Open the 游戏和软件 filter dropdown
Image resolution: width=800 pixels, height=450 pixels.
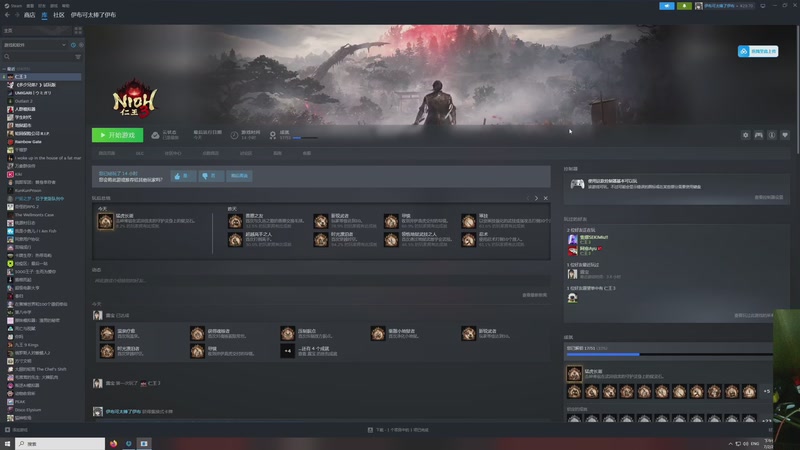[x=35, y=45]
